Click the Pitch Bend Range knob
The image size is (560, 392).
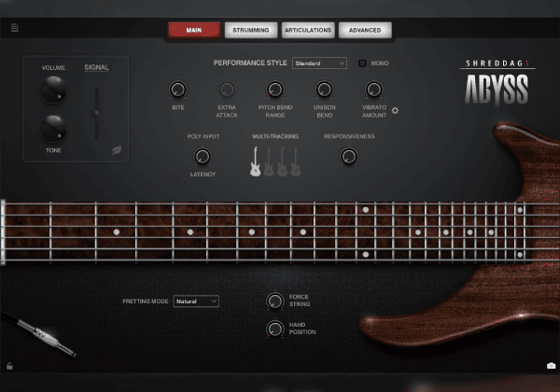[275, 91]
